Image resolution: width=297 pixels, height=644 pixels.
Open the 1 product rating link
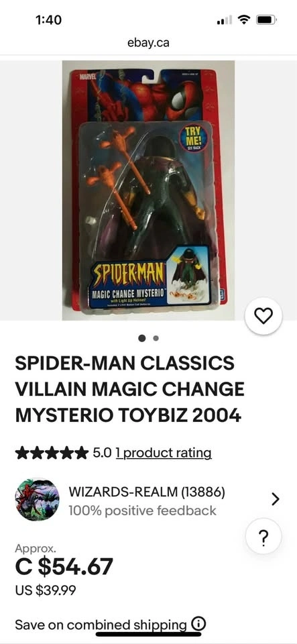[x=164, y=453]
